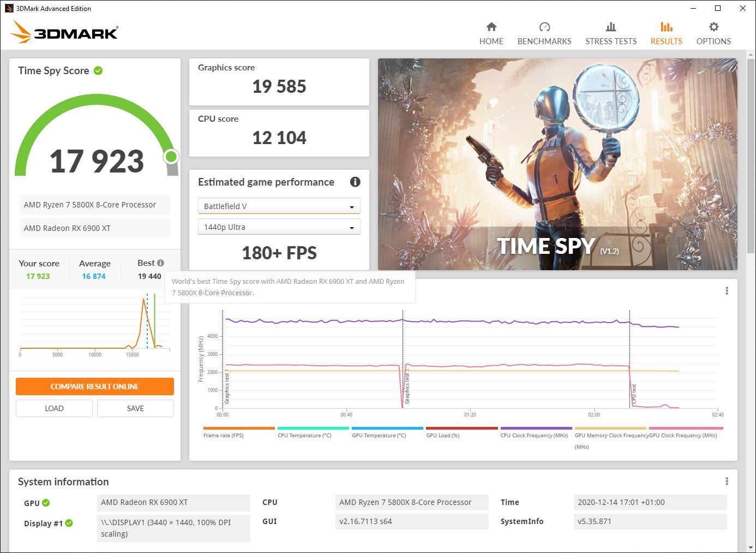The width and height of the screenshot is (756, 553).
Task: Click the 3DMark logo
Action: 64,32
